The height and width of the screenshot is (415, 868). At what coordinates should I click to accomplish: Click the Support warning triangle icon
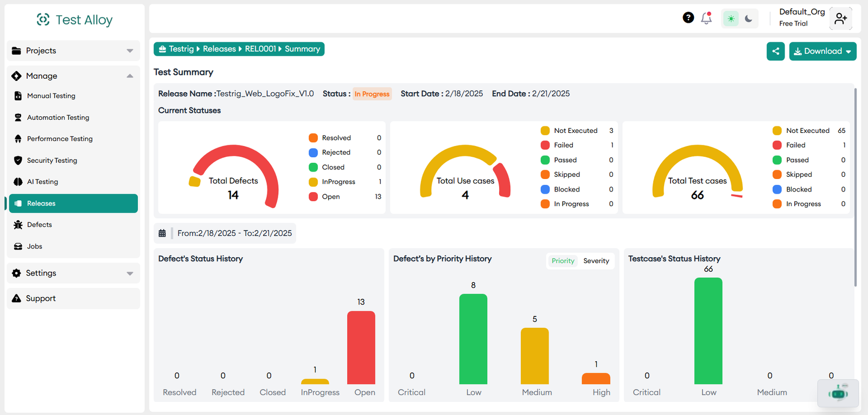coord(16,298)
